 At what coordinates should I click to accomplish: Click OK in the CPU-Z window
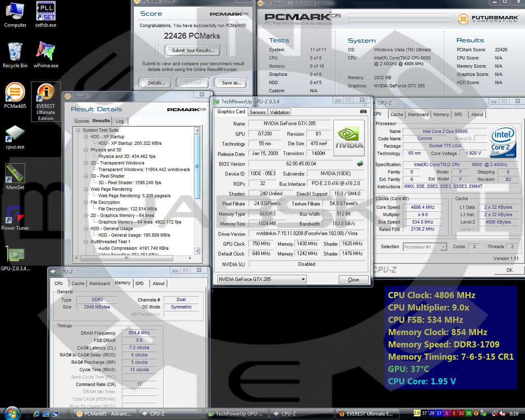[509, 270]
